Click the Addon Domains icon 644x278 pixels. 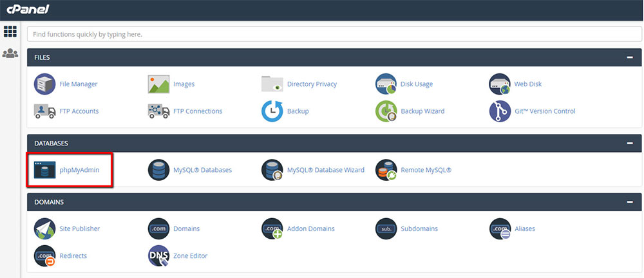coord(272,228)
